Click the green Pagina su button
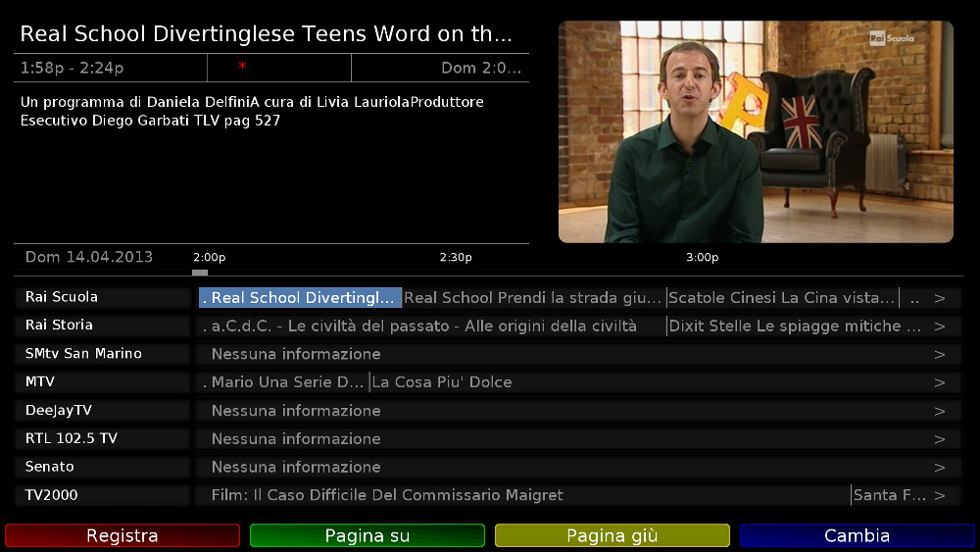The image size is (980, 552). click(x=367, y=535)
